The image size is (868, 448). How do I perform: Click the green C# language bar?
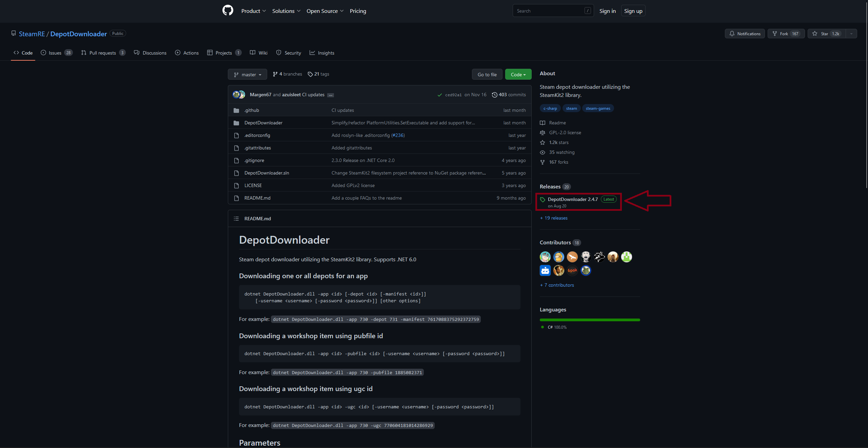[590, 320]
